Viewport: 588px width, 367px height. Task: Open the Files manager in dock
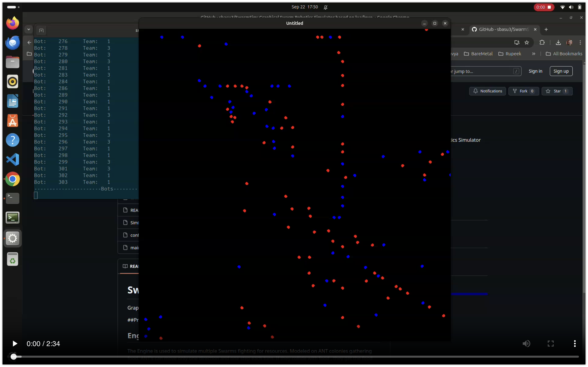tap(12, 62)
